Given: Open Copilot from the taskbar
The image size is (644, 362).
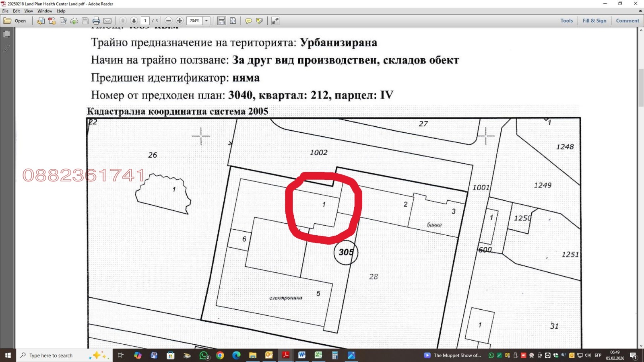Looking at the screenshot, I should (138, 355).
